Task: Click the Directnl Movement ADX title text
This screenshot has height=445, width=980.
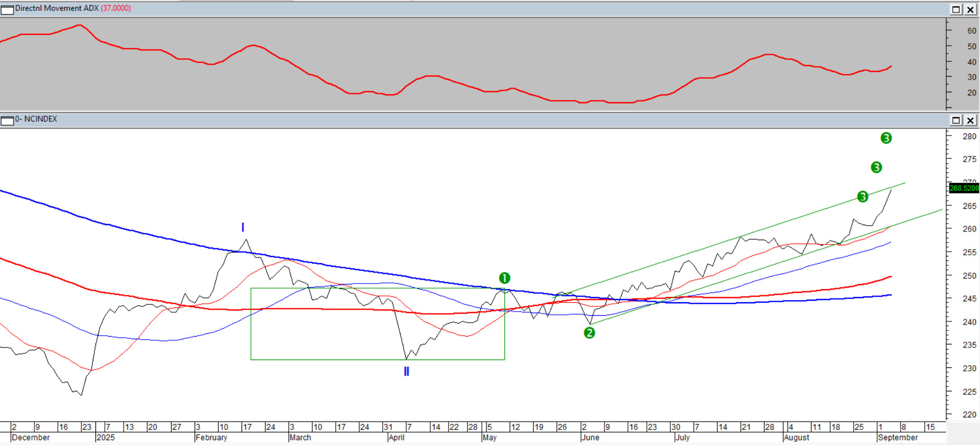Action: pyautogui.click(x=56, y=8)
